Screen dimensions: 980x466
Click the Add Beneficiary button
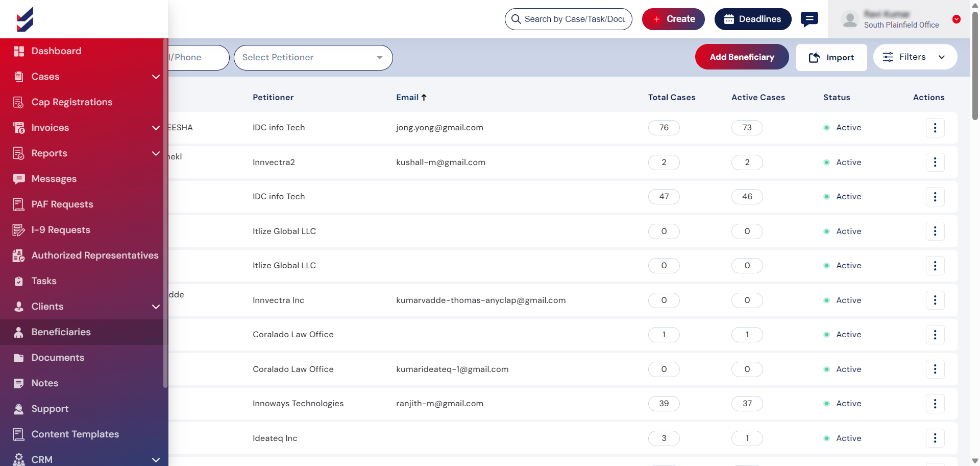click(741, 57)
